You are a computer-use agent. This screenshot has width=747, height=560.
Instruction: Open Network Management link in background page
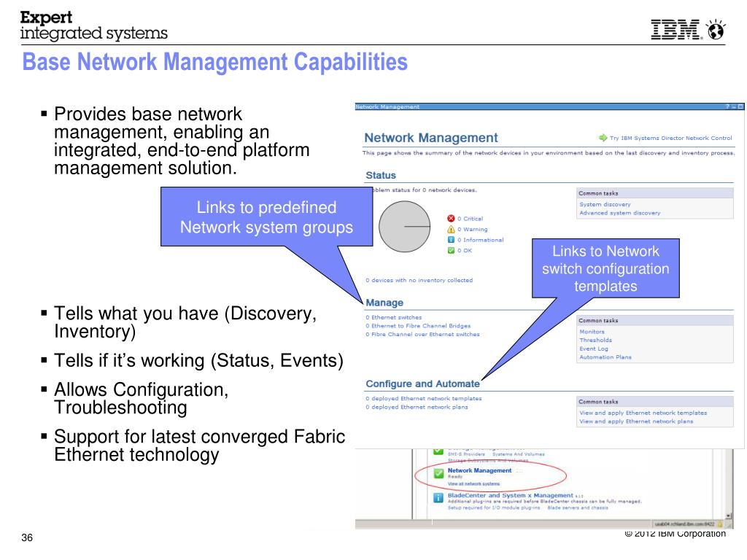pyautogui.click(x=479, y=470)
